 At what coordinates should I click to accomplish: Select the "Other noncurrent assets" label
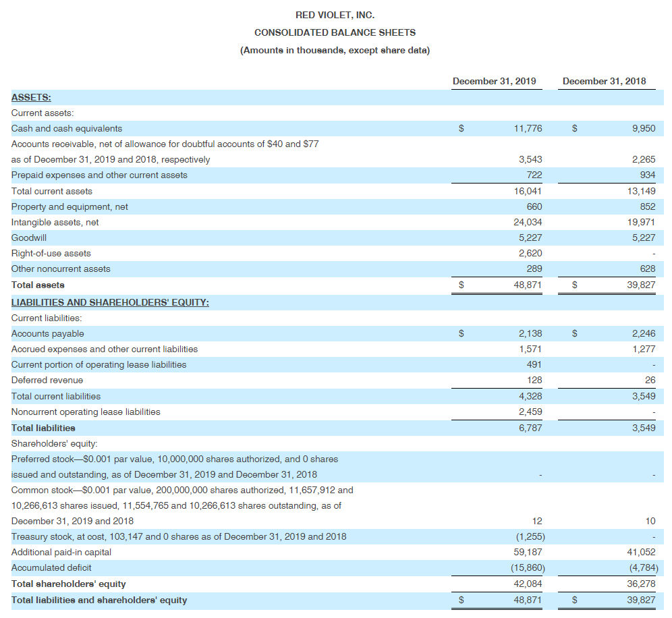[x=61, y=269]
